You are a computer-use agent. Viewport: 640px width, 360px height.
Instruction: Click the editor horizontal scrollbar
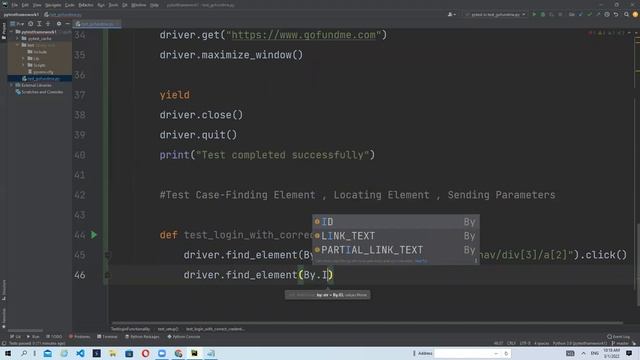(367, 323)
